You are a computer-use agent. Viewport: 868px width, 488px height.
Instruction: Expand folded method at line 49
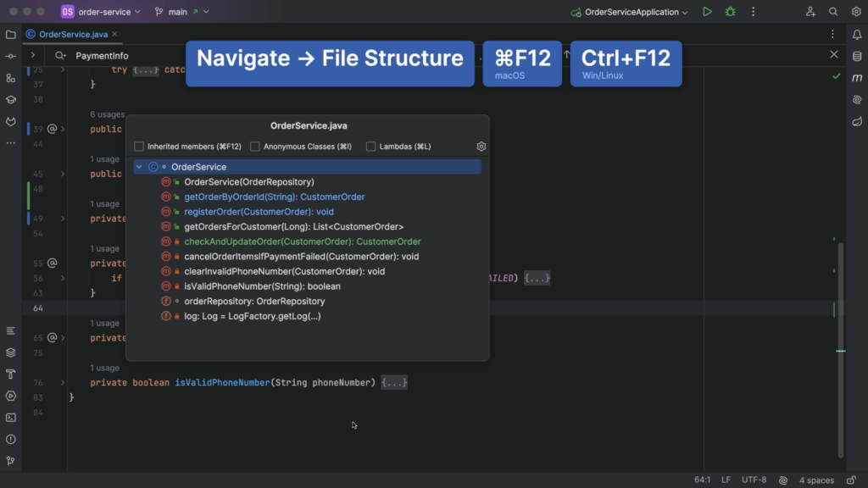[x=63, y=219]
